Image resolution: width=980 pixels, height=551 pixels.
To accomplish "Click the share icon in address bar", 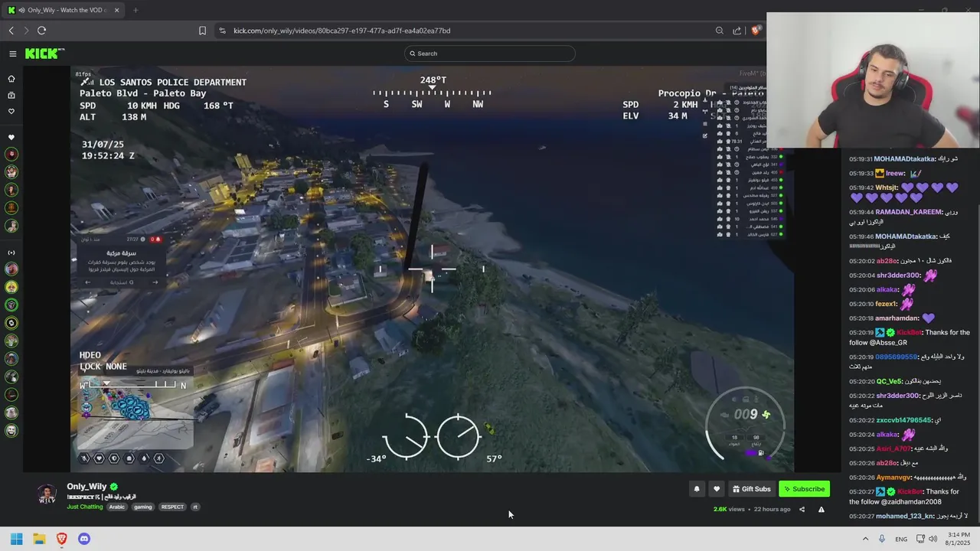I will [737, 31].
